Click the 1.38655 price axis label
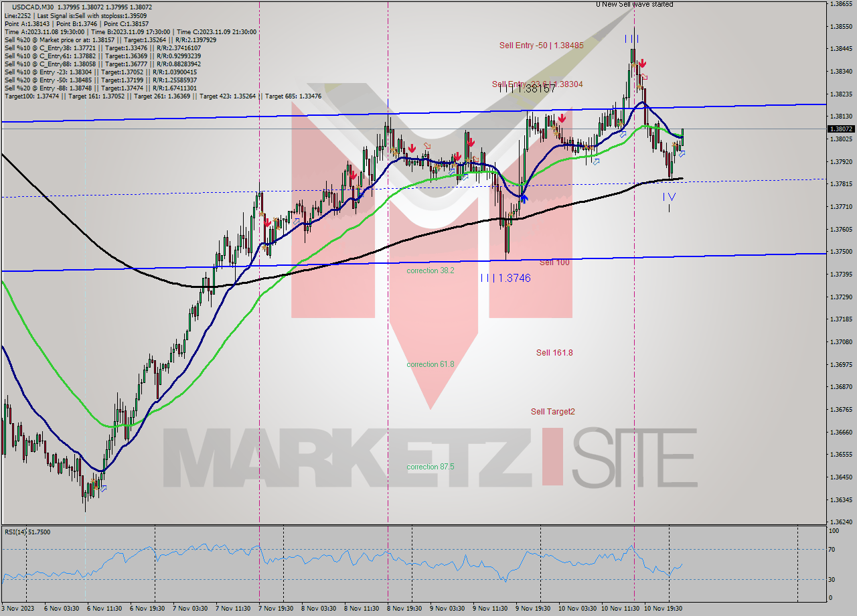 (x=841, y=4)
